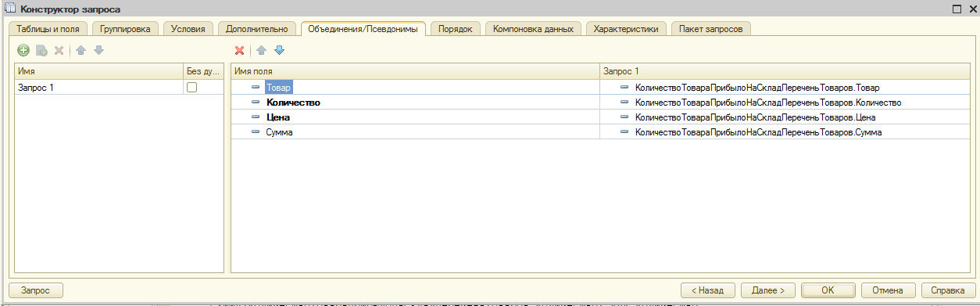The height and width of the screenshot is (306, 980).
Task: Field icon next to Количество alias
Action: coord(256,103)
